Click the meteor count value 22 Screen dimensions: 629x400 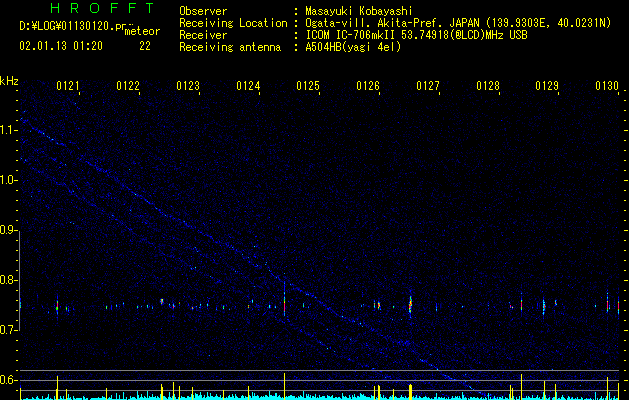(145, 46)
